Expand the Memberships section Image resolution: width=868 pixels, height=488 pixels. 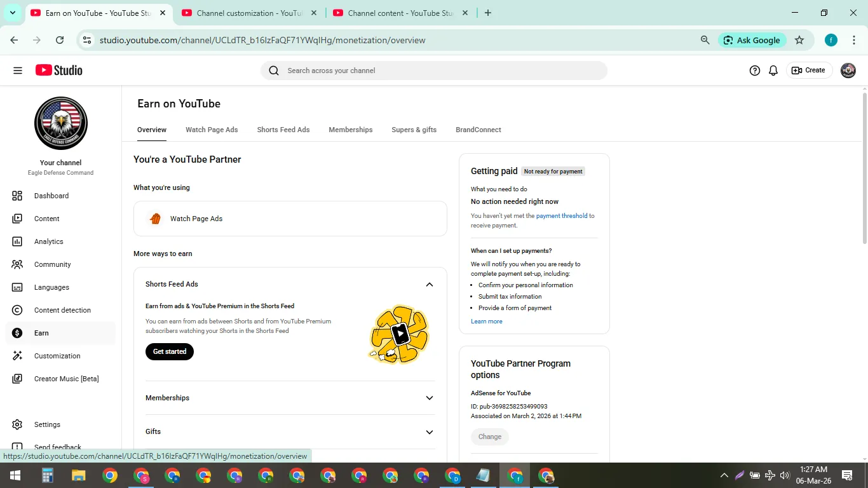pyautogui.click(x=430, y=398)
